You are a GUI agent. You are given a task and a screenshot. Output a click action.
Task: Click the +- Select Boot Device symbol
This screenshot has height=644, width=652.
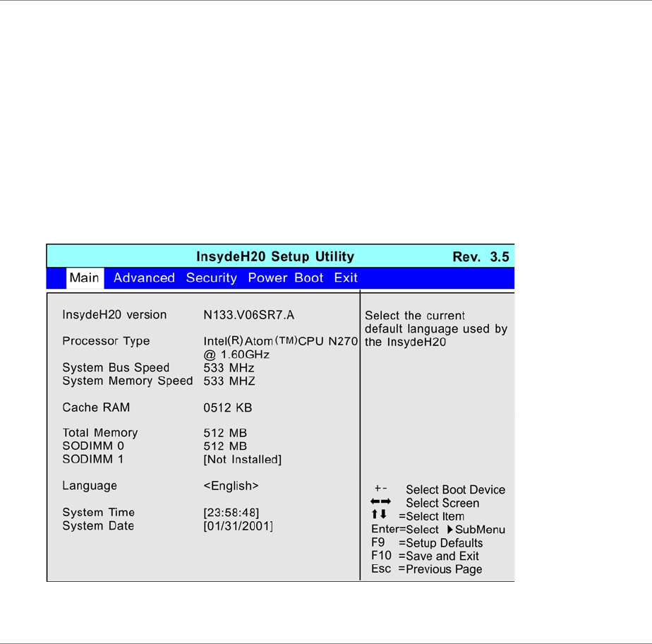380,489
